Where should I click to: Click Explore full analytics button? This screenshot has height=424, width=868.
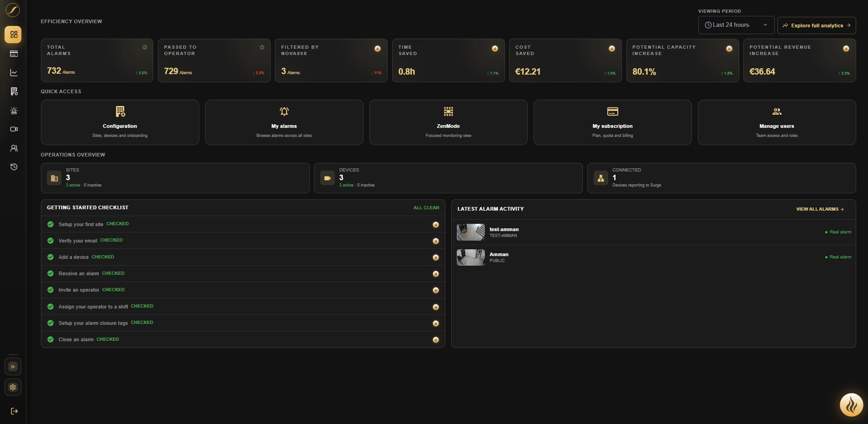tap(817, 25)
